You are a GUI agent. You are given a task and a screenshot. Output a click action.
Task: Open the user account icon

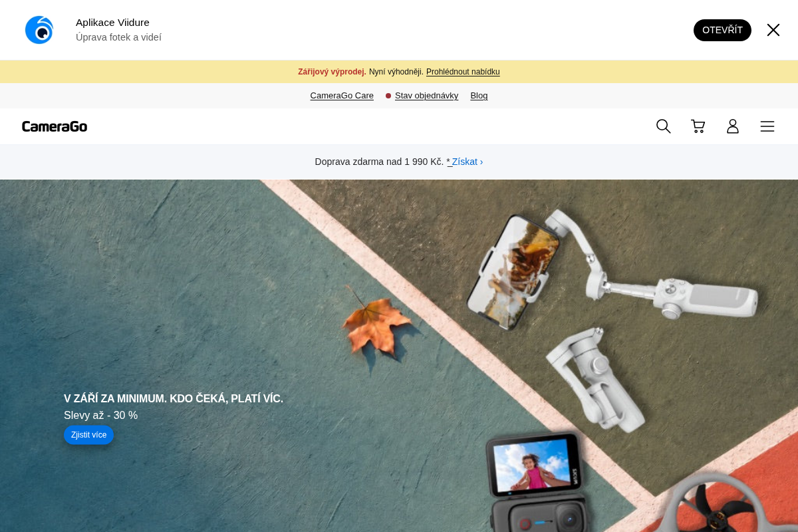coord(733,126)
